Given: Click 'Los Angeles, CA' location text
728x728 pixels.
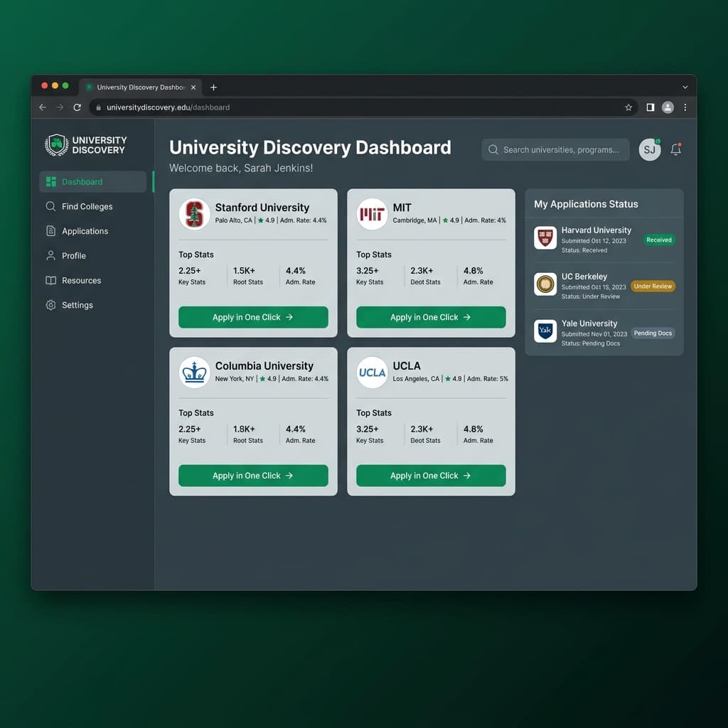Looking at the screenshot, I should click(415, 379).
